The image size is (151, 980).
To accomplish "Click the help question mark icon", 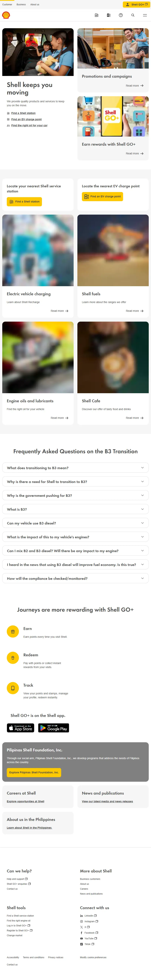I will 121,15.
